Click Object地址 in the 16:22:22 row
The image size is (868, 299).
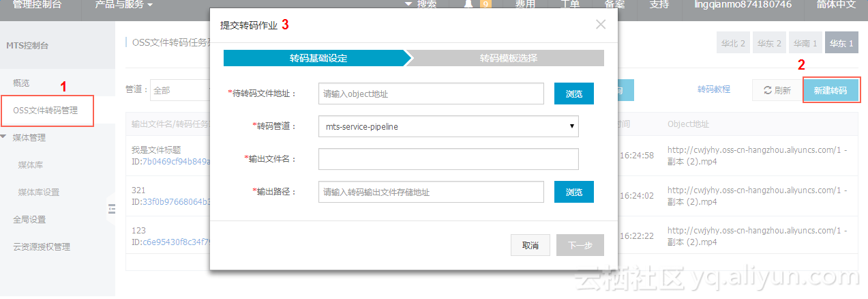click(x=758, y=236)
